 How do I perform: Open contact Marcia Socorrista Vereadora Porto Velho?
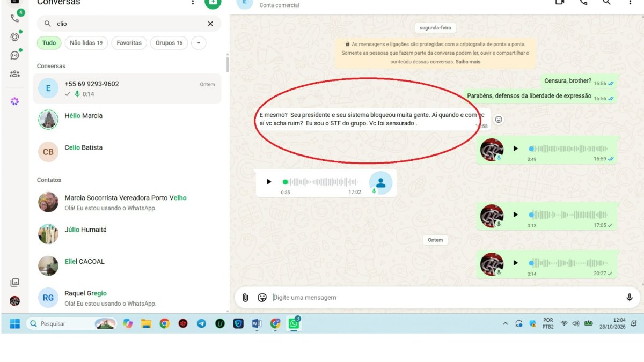[x=127, y=202]
